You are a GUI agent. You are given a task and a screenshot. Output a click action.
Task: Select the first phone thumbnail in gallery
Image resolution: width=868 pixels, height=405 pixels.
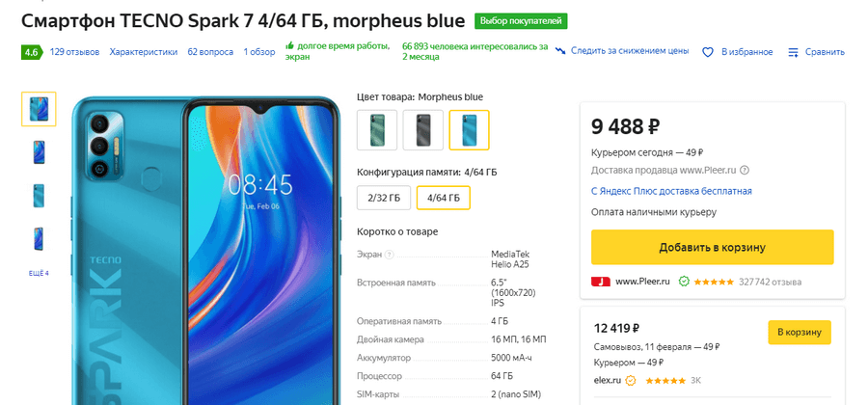pyautogui.click(x=39, y=109)
